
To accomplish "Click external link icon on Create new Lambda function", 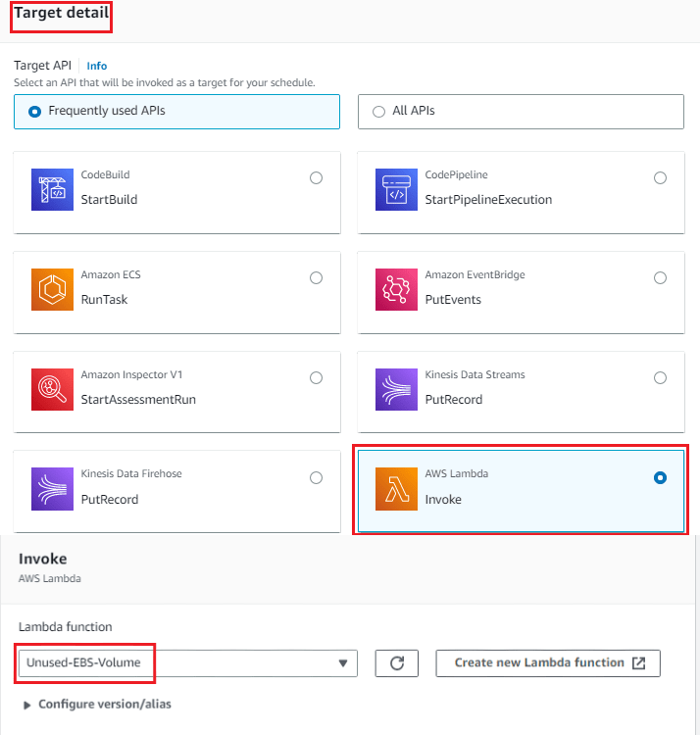I will coord(638,662).
